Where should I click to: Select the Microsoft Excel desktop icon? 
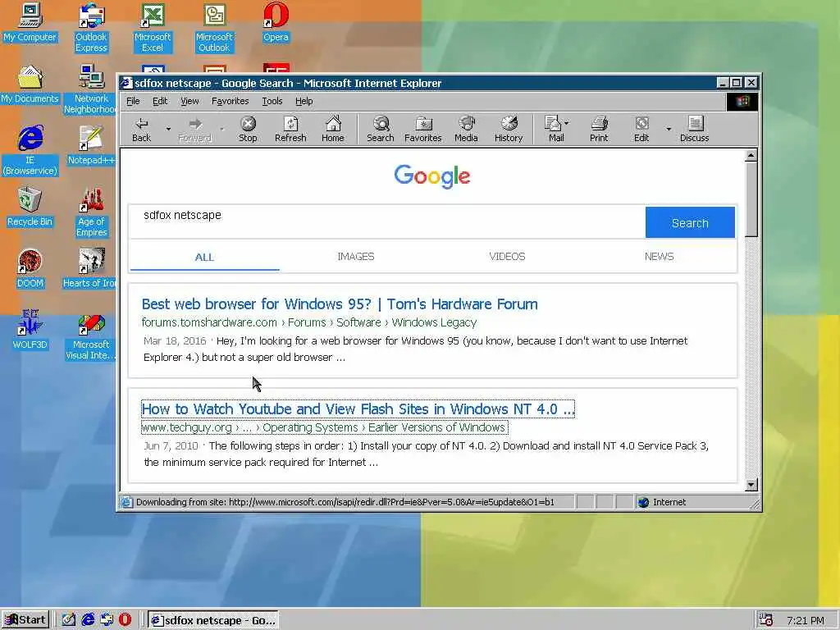click(153, 27)
